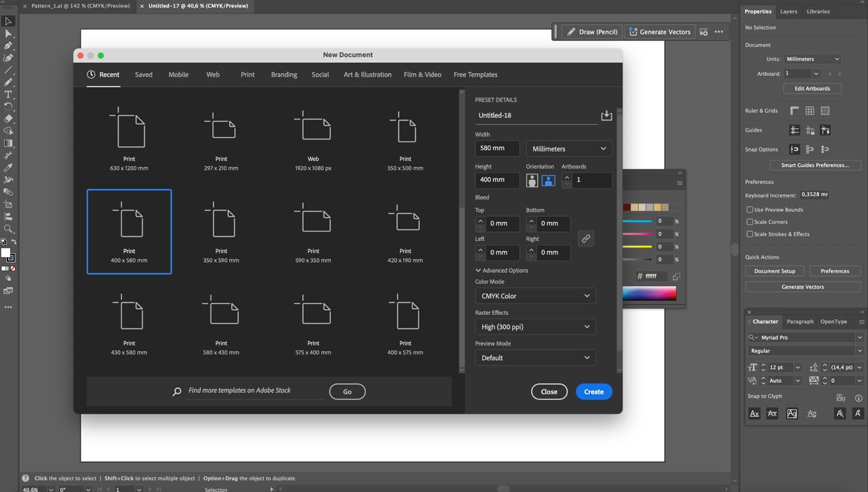Viewport: 868px width, 492px height.
Task: Click the color spectrum bar
Action: pyautogui.click(x=649, y=293)
